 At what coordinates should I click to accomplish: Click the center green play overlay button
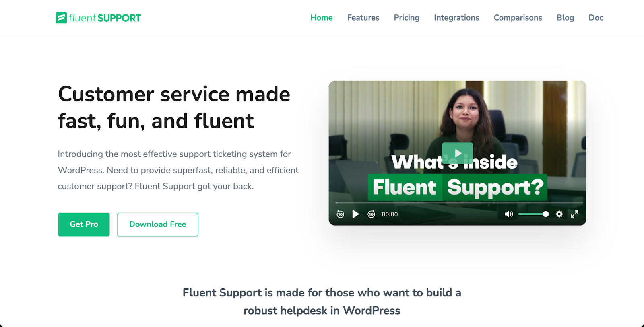click(x=457, y=153)
